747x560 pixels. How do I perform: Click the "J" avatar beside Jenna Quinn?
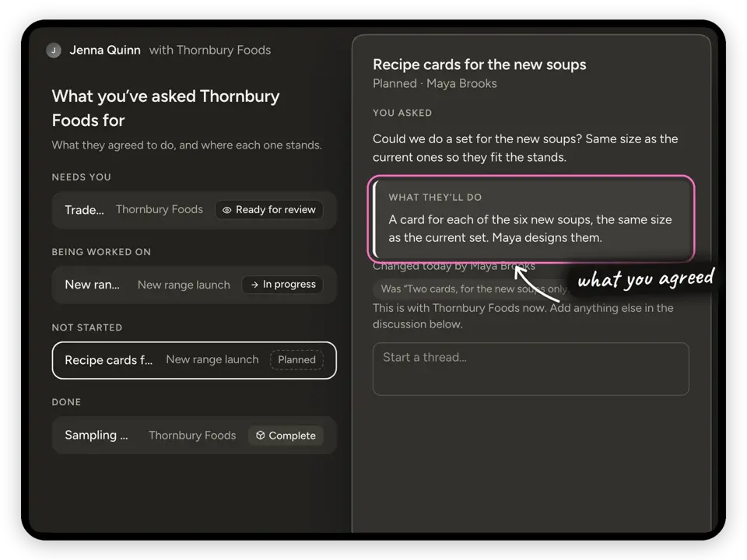click(x=54, y=50)
